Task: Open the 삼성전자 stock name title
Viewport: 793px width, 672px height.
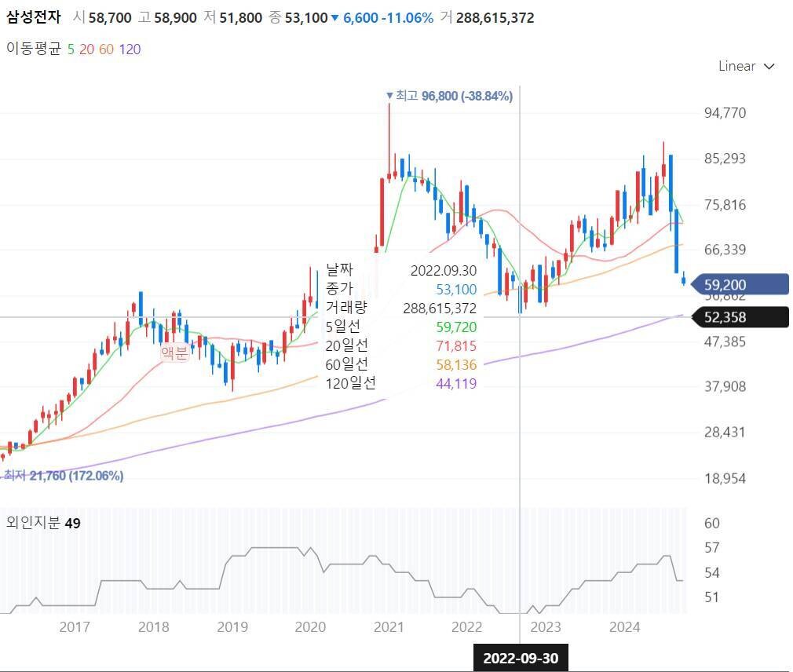Action: (34, 17)
